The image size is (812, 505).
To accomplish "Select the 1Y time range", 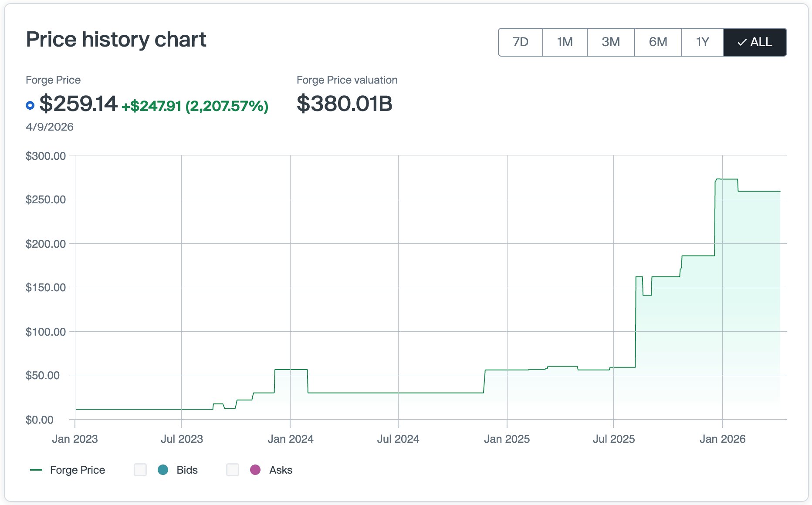I will (703, 42).
